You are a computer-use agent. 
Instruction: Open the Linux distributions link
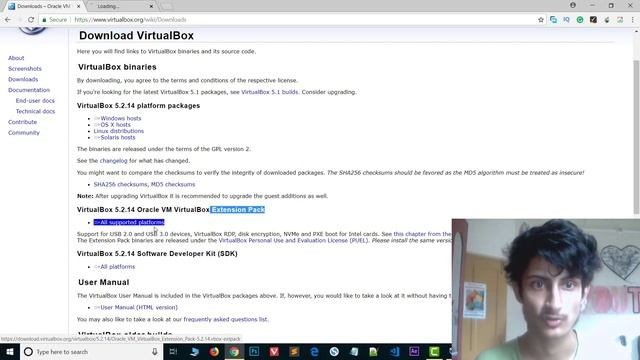pyautogui.click(x=119, y=131)
